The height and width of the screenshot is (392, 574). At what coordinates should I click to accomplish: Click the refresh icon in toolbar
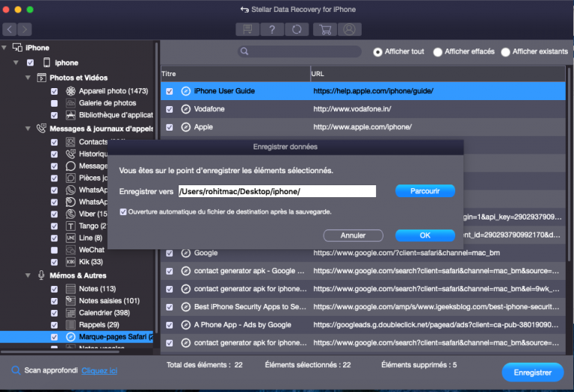point(297,29)
